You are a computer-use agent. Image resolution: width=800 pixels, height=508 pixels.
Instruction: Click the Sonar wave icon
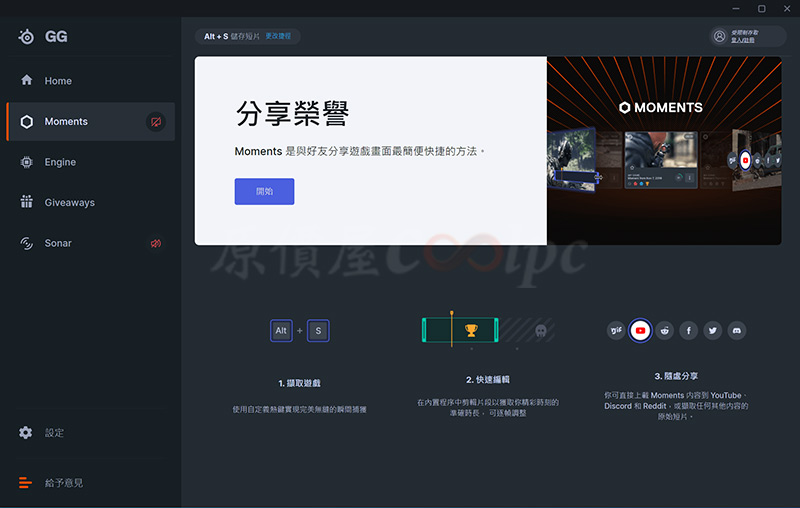(27, 243)
